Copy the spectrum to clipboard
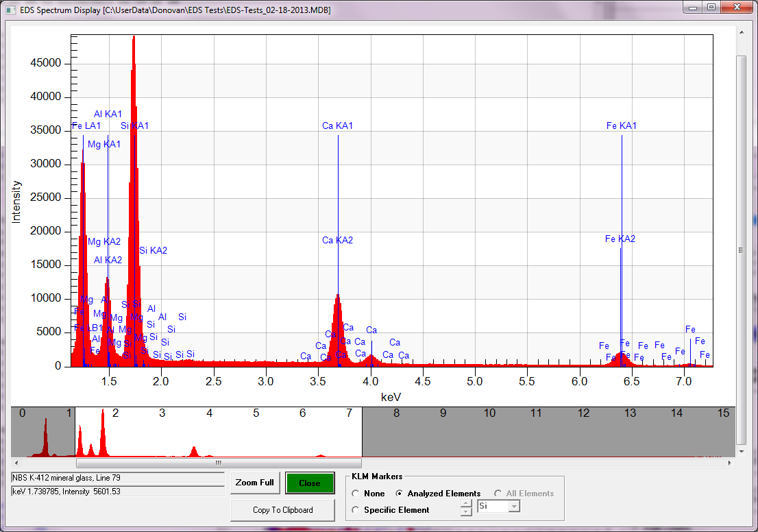This screenshot has height=532, width=758. tap(282, 510)
